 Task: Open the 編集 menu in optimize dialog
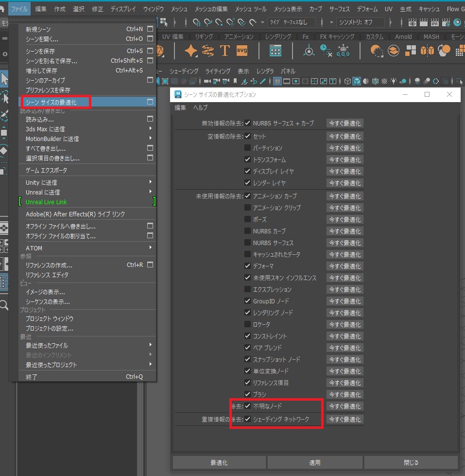tap(180, 107)
